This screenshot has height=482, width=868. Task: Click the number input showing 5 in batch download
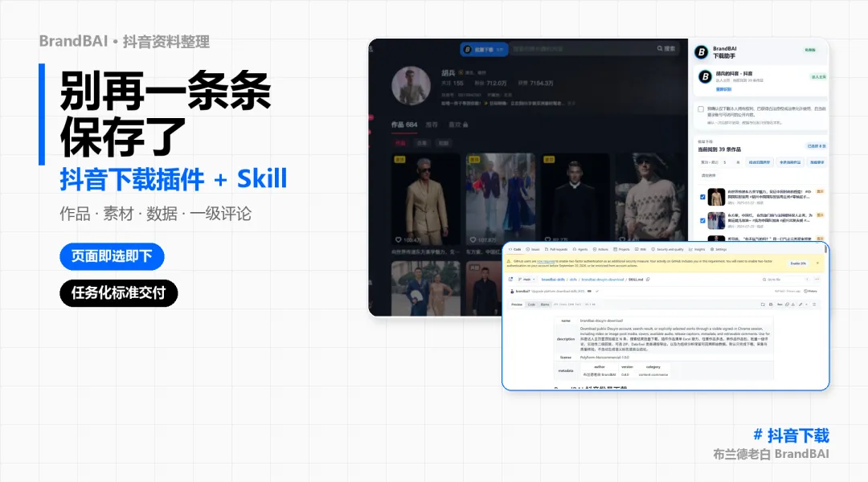click(727, 162)
